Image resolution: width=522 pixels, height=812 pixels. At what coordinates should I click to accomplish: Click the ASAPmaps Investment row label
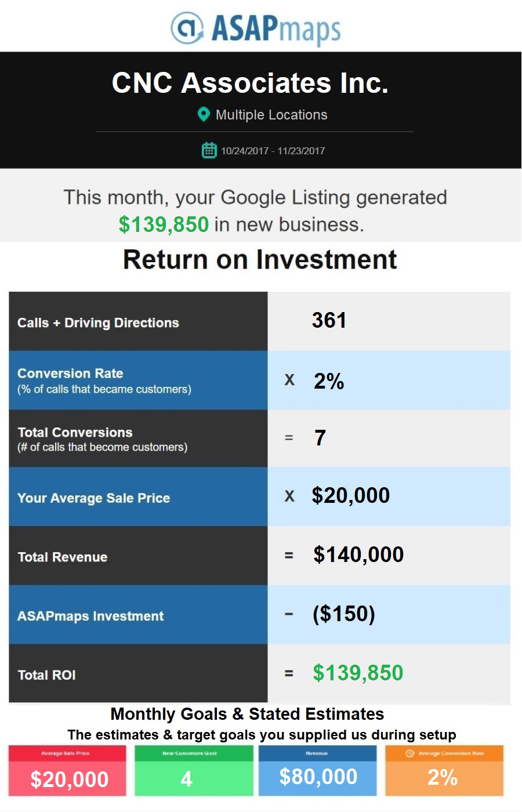(90, 616)
